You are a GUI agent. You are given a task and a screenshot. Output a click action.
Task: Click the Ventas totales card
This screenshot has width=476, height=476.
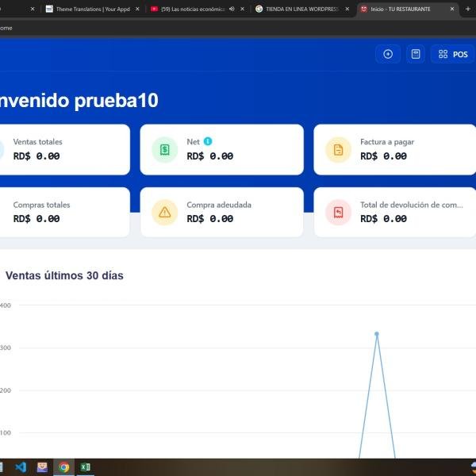pyautogui.click(x=63, y=149)
